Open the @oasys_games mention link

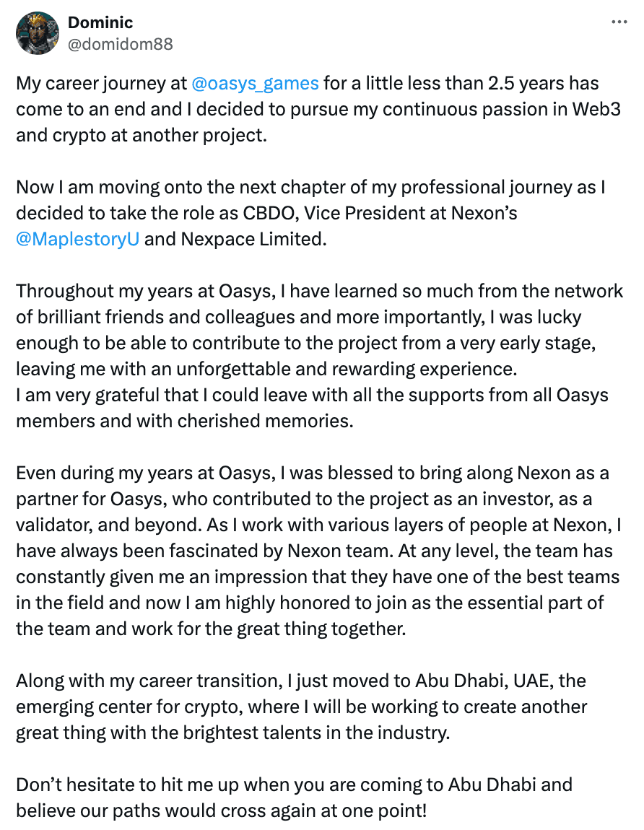[256, 83]
